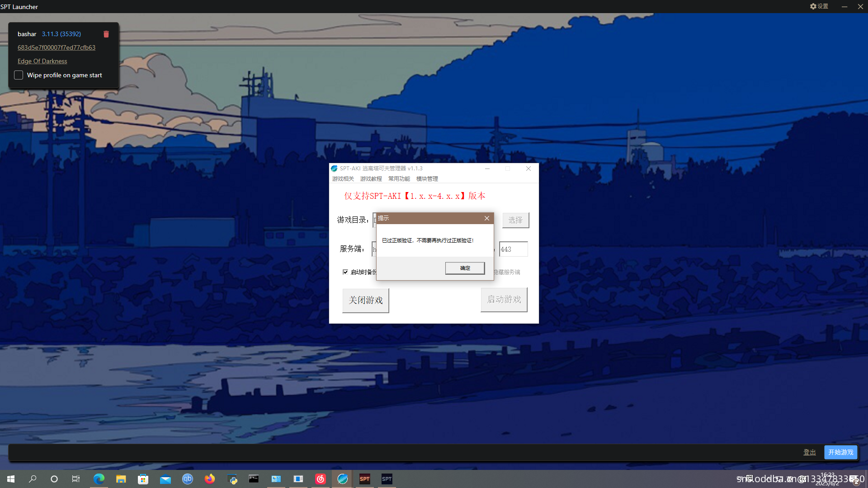Click the 开始游戏 button in launcher
Viewport: 868px width, 488px height.
tap(841, 452)
